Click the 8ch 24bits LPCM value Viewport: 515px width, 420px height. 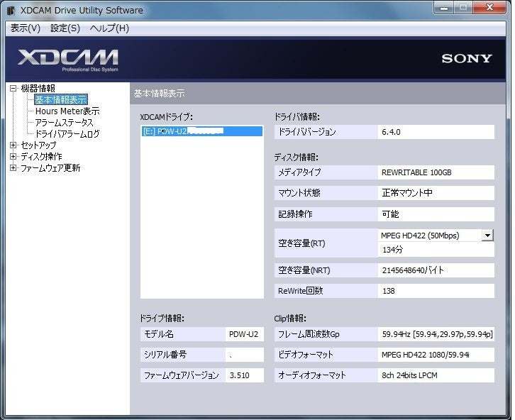[436, 375]
